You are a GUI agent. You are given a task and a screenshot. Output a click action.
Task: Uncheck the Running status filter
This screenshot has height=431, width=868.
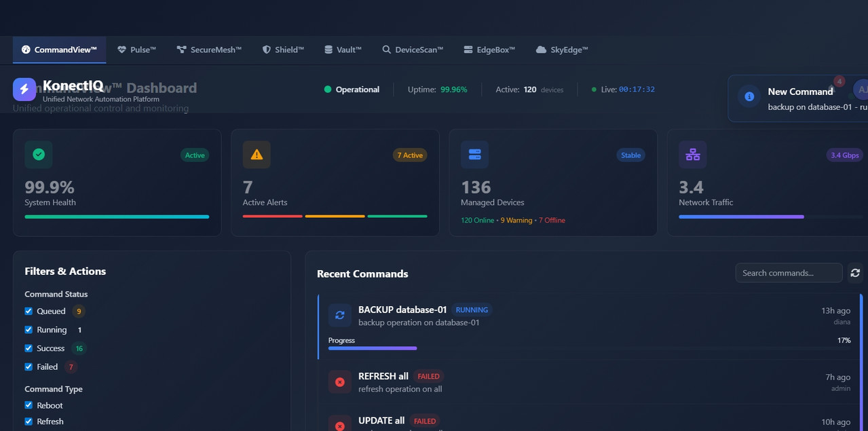pos(29,329)
